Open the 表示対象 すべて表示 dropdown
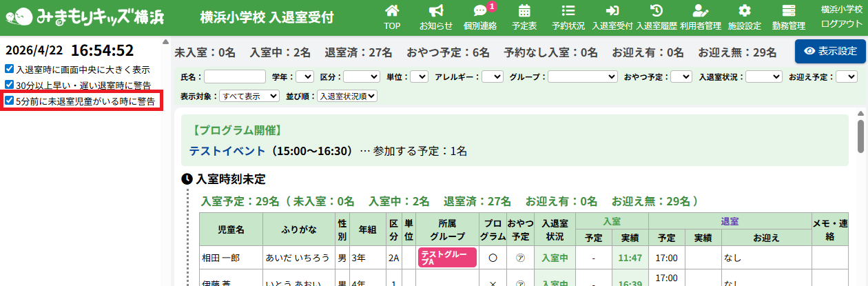The image size is (868, 286). pyautogui.click(x=249, y=96)
